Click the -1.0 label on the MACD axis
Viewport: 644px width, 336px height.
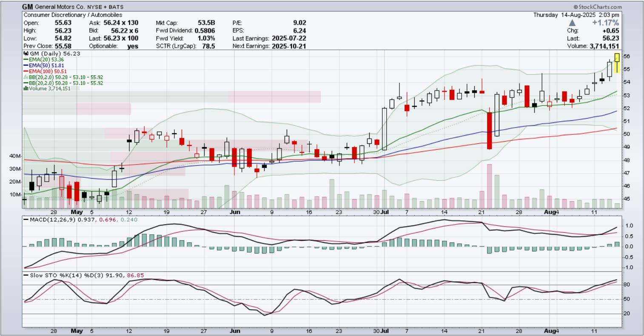pos(627,268)
